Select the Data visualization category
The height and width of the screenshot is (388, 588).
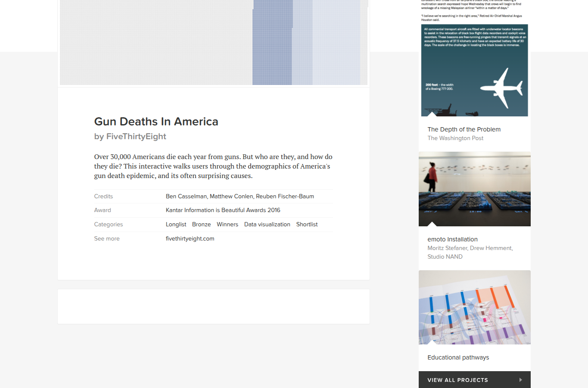click(267, 224)
